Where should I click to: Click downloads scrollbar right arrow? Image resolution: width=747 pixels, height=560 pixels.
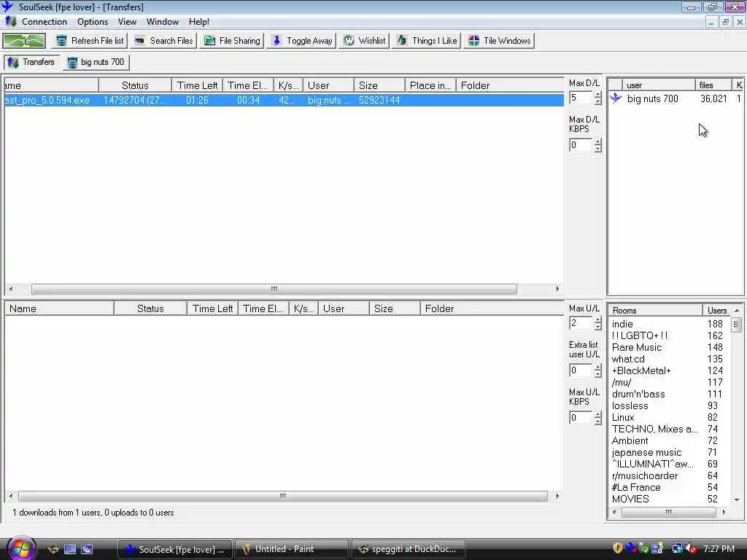557,289
